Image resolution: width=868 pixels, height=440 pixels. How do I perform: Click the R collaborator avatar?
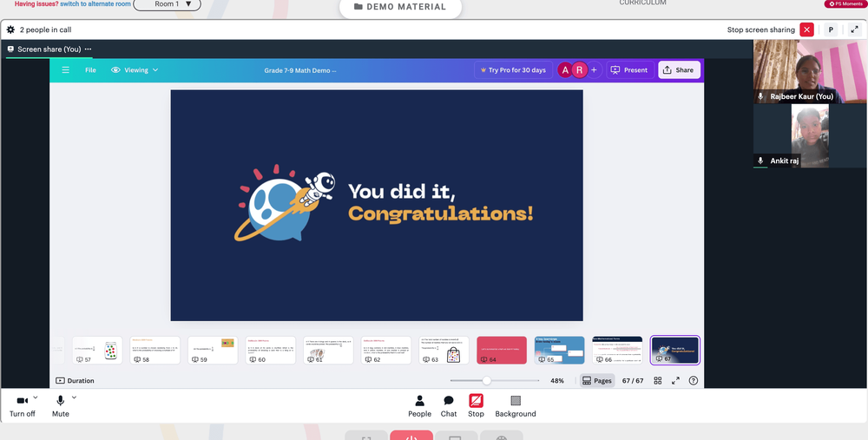579,70
